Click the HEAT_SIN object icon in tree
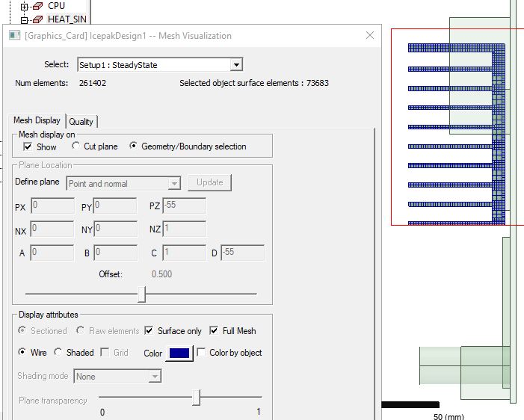This screenshot has height=420, width=524. 38,19
